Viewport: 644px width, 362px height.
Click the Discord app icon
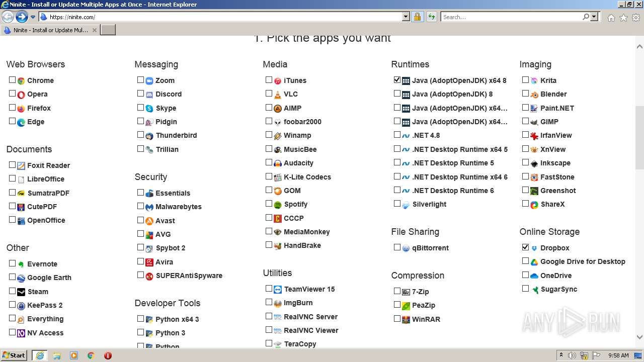[x=149, y=95]
